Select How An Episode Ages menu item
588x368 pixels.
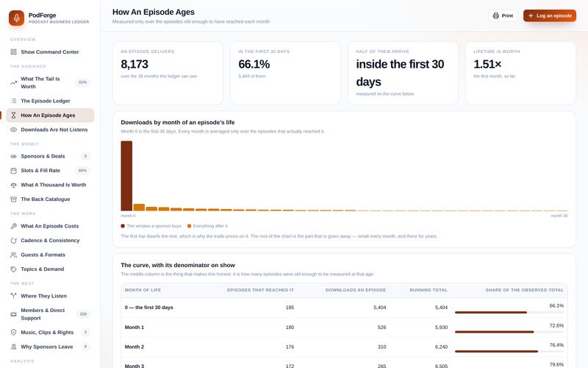tap(50, 116)
